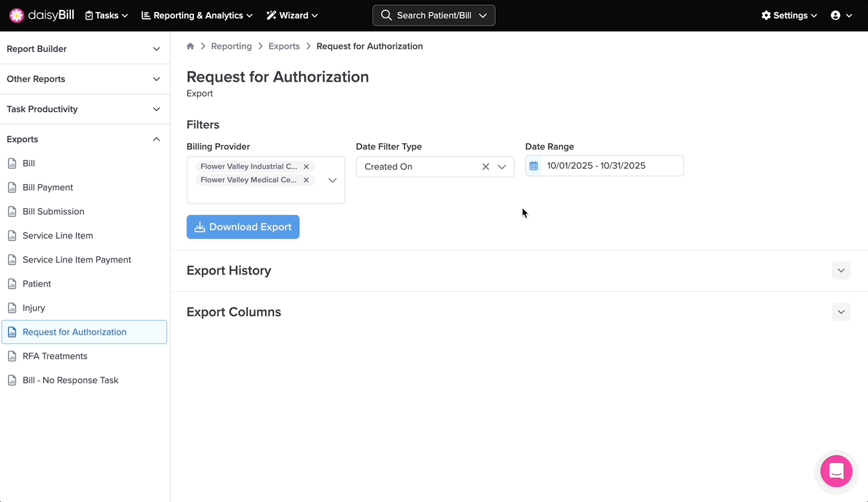
Task: Expand the Report Builder sidebar section
Action: pos(156,49)
